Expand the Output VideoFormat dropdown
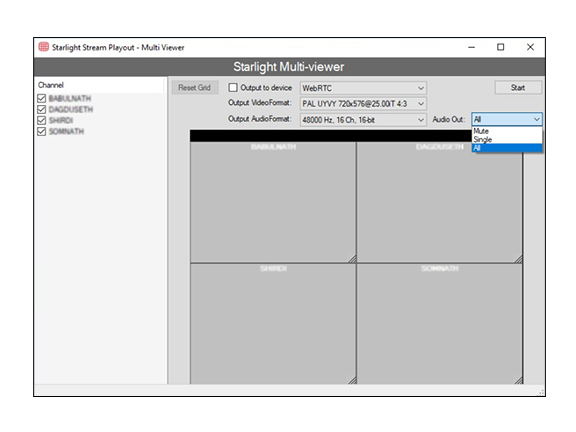The height and width of the screenshot is (432, 576). click(363, 104)
